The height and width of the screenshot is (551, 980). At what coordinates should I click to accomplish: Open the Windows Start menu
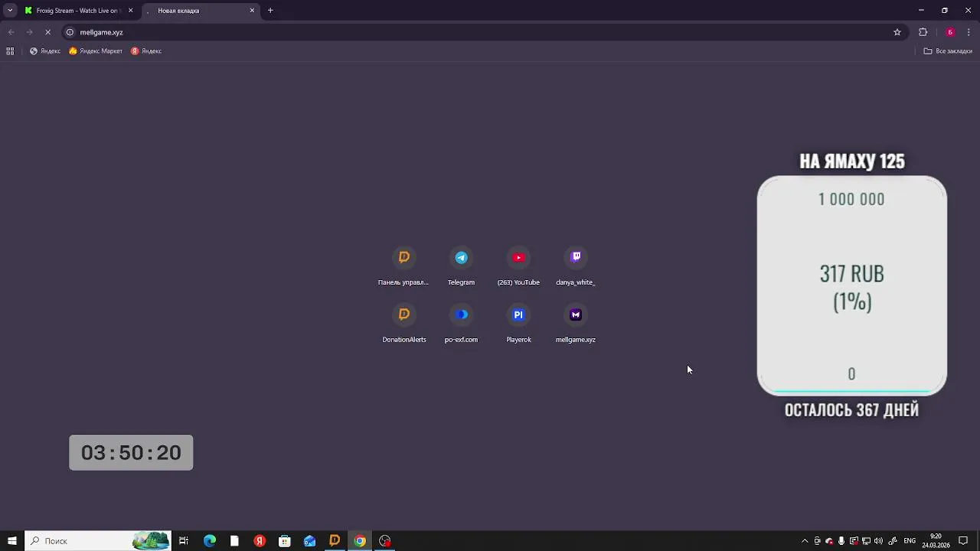tap(12, 541)
